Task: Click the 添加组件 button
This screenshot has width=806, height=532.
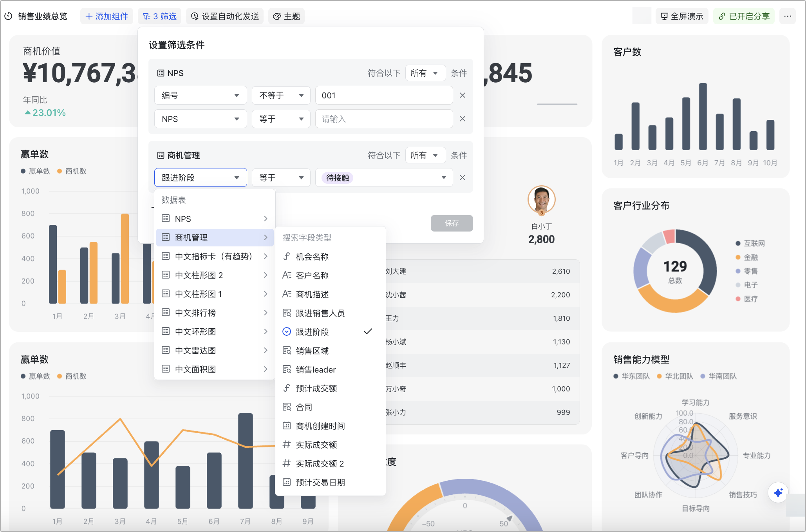Action: [x=107, y=16]
